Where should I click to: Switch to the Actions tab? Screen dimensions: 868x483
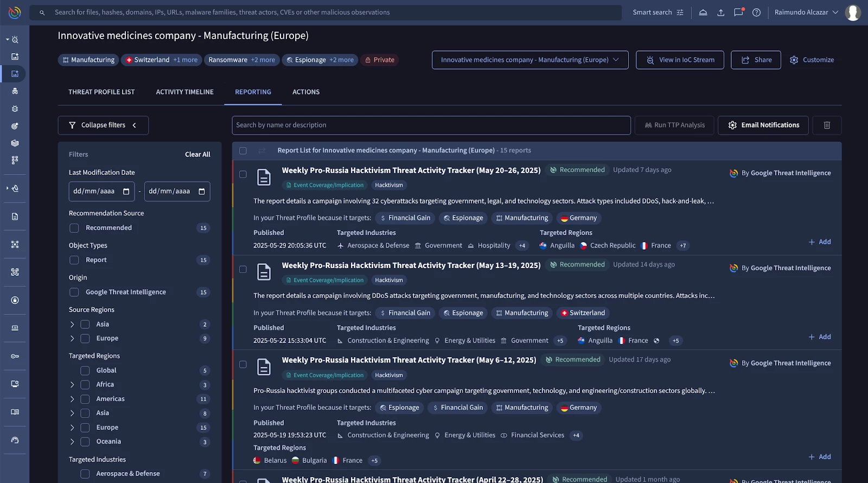[x=306, y=92]
